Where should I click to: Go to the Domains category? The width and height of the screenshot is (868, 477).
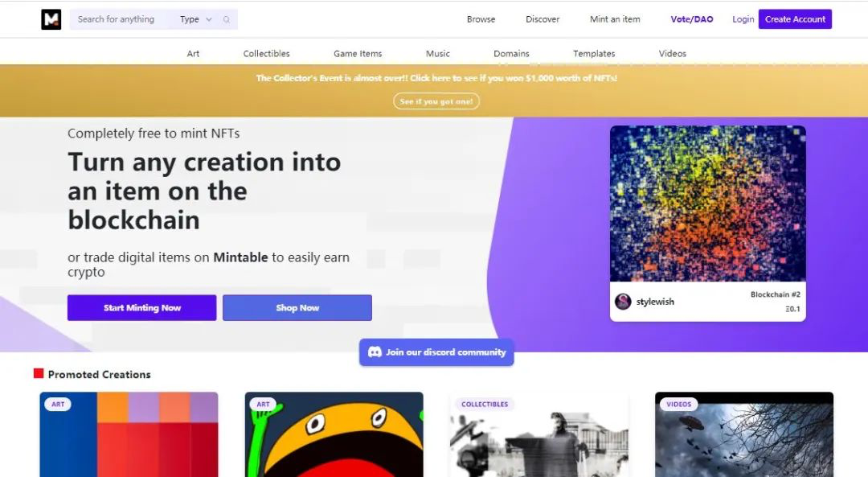(511, 54)
